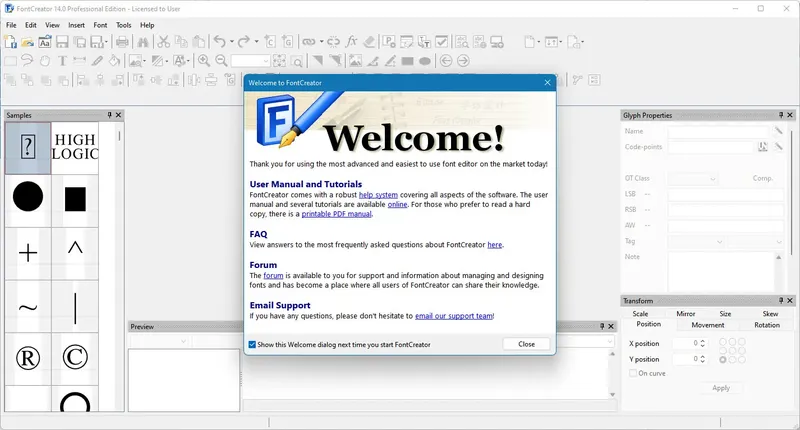Open the Edit menu
This screenshot has width=800, height=430.
(x=31, y=25)
